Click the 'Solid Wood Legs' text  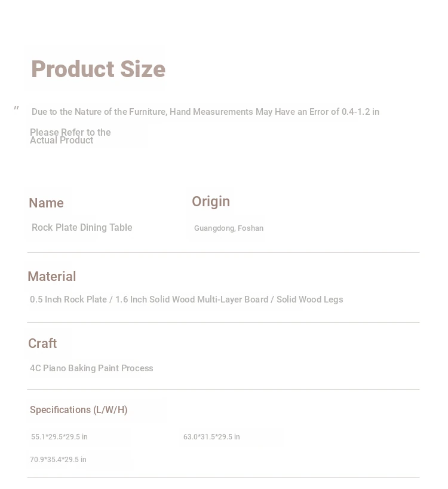point(309,299)
